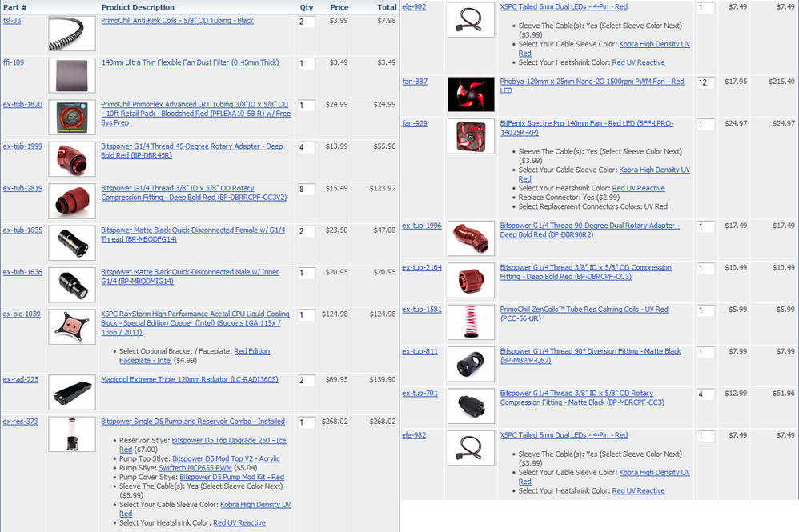The image size is (799, 532).
Task: Click the Quick-Disconnected Female fitting image
Action: 72,243
